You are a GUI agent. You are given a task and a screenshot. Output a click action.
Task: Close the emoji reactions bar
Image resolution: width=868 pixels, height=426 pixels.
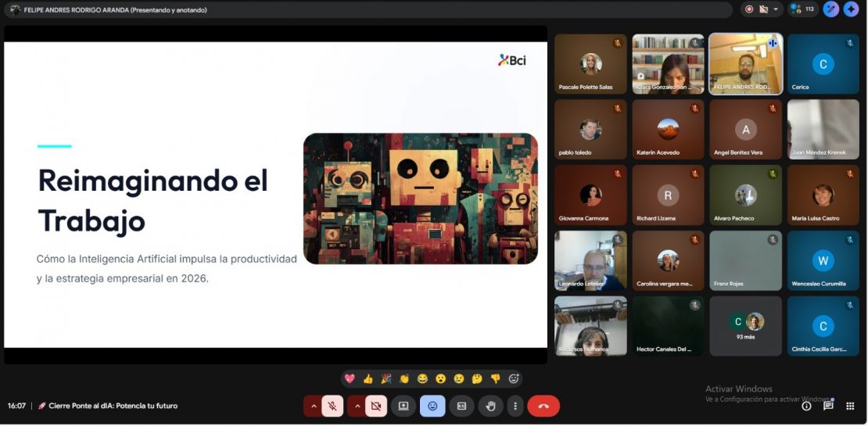[x=432, y=406]
